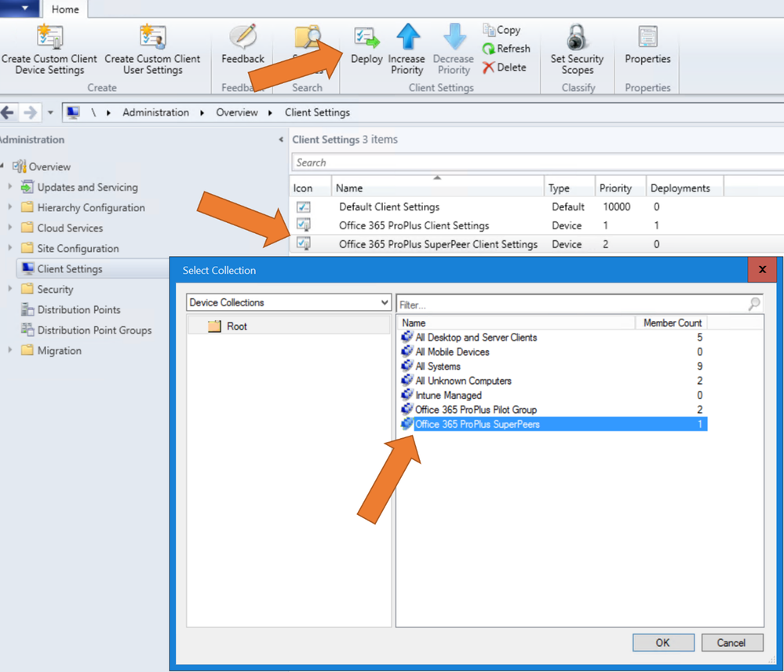Image resolution: width=784 pixels, height=672 pixels.
Task: Expand the Migration tree node
Action: pyautogui.click(x=9, y=350)
